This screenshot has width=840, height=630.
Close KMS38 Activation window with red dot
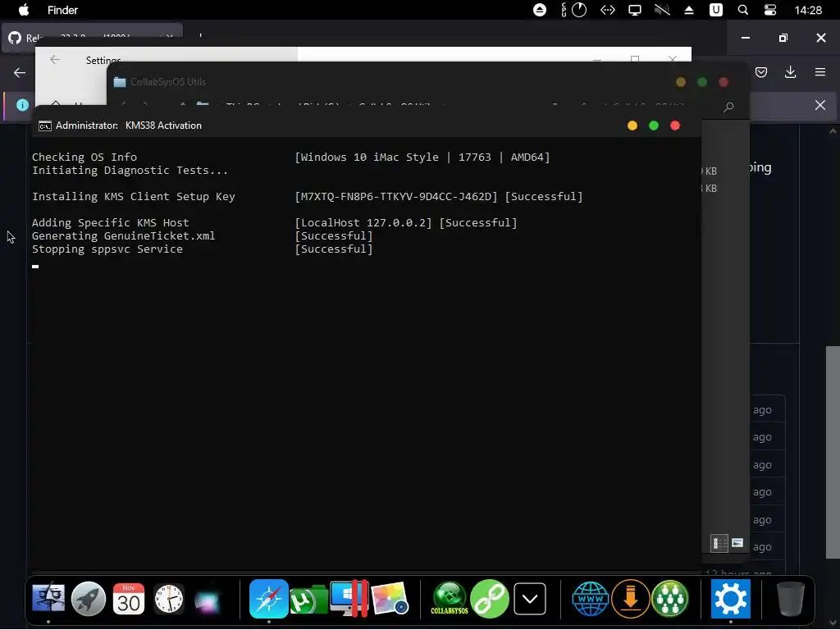tap(675, 126)
